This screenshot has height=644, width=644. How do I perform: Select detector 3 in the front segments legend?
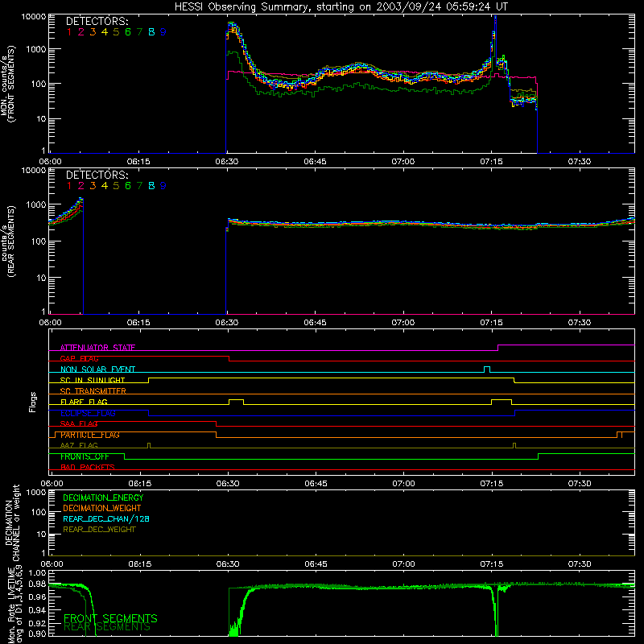coord(93,32)
